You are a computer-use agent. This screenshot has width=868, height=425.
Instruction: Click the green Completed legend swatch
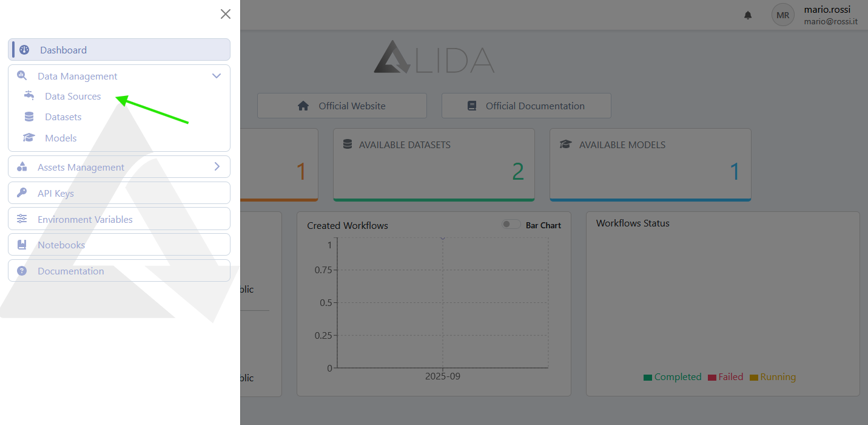pyautogui.click(x=648, y=378)
